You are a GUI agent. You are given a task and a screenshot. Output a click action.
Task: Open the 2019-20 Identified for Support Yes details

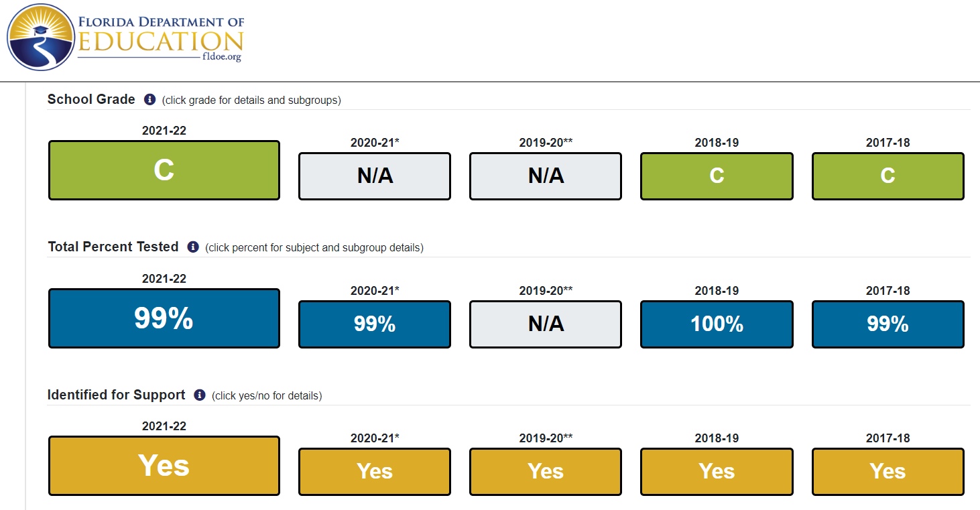(x=546, y=472)
